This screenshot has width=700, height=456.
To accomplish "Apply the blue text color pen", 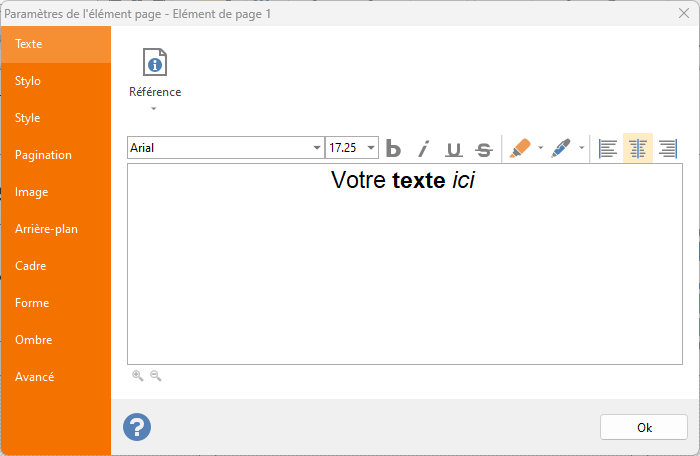I will pyautogui.click(x=561, y=149).
